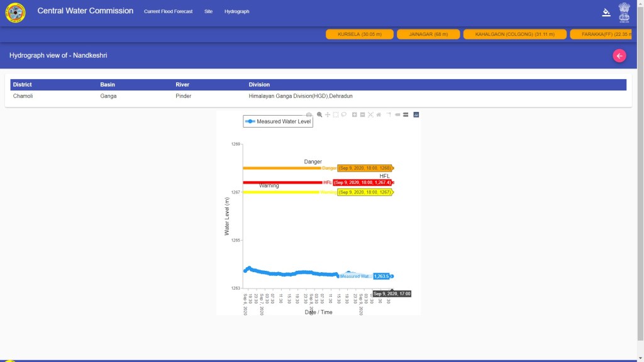Viewport: 644px width, 362px height.
Task: Click the Plotly logo icon in toolbar
Action: coord(416,114)
